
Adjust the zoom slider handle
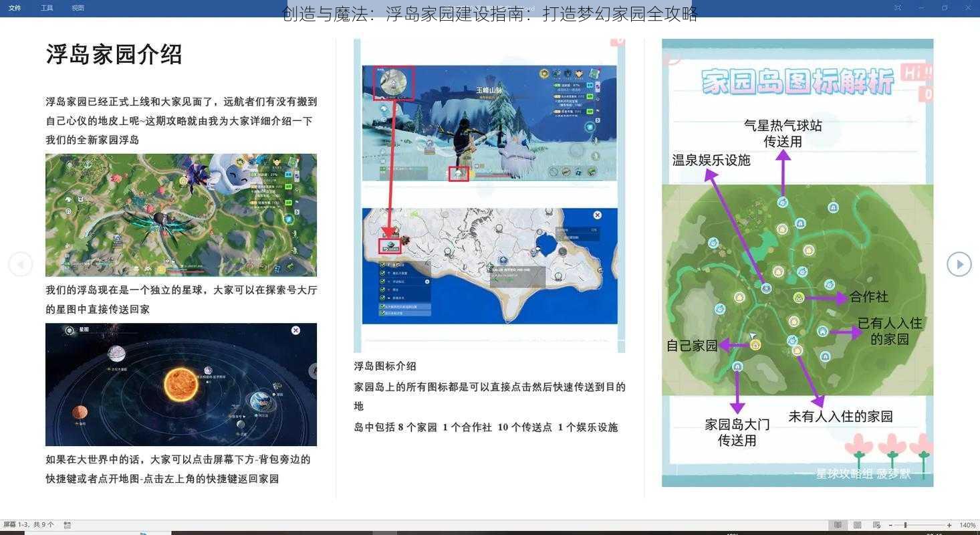click(905, 525)
